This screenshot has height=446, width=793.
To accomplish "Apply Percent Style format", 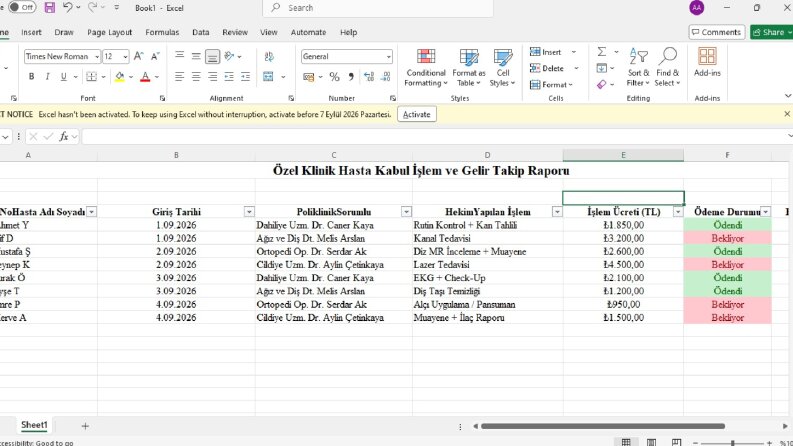I will coord(334,76).
